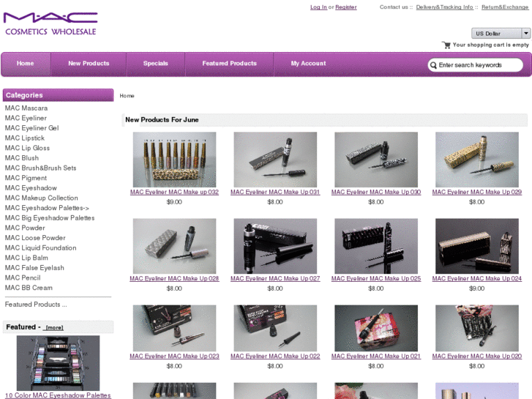Open the My Account tab
Screen dimensions: 532x399
coord(308,64)
